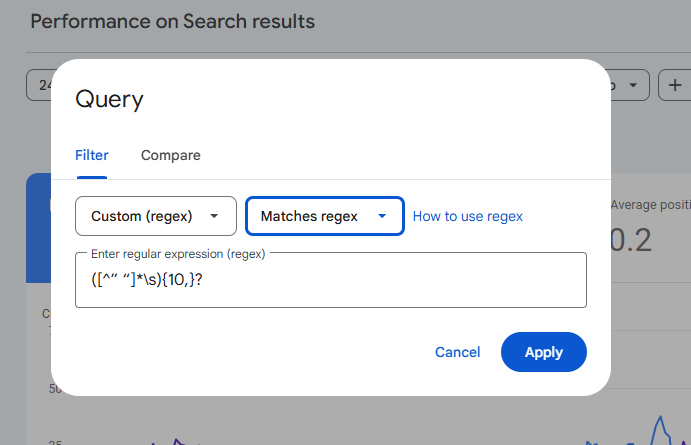691x445 pixels.
Task: Open the date range chip starting with 24
Action: click(x=40, y=85)
